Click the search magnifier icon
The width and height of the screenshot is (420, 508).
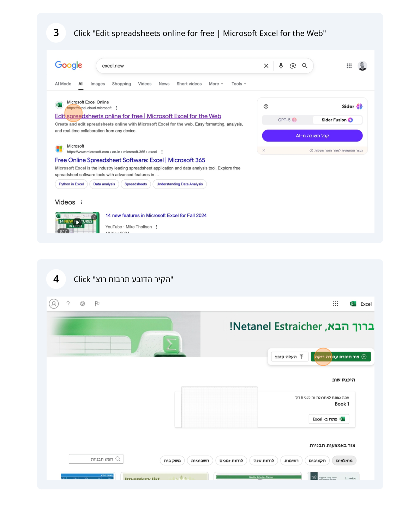pyautogui.click(x=305, y=66)
